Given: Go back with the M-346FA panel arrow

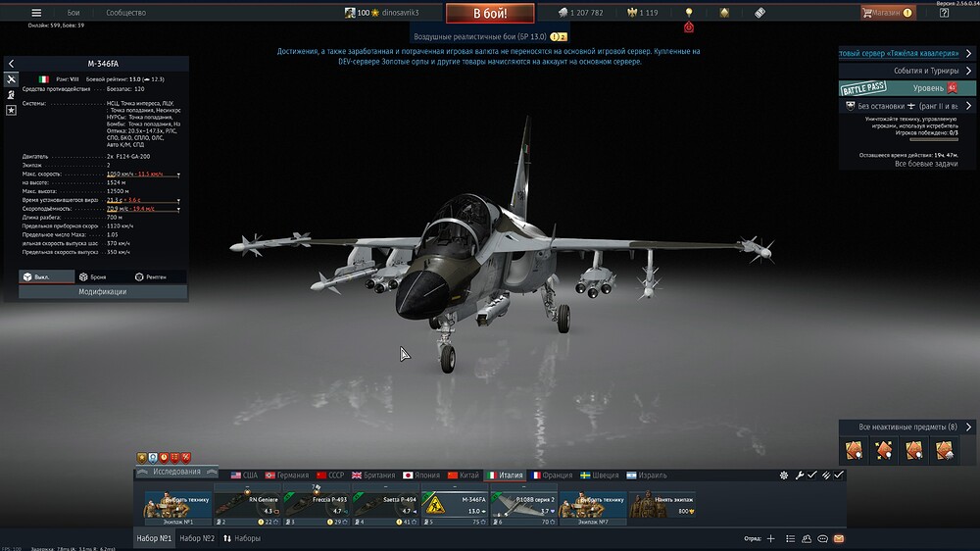Looking at the screenshot, I should [x=11, y=64].
